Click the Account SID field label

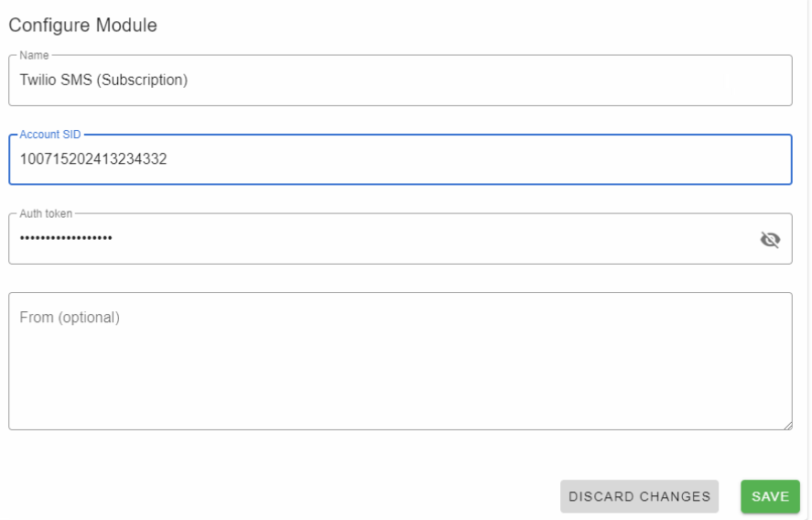tap(50, 135)
